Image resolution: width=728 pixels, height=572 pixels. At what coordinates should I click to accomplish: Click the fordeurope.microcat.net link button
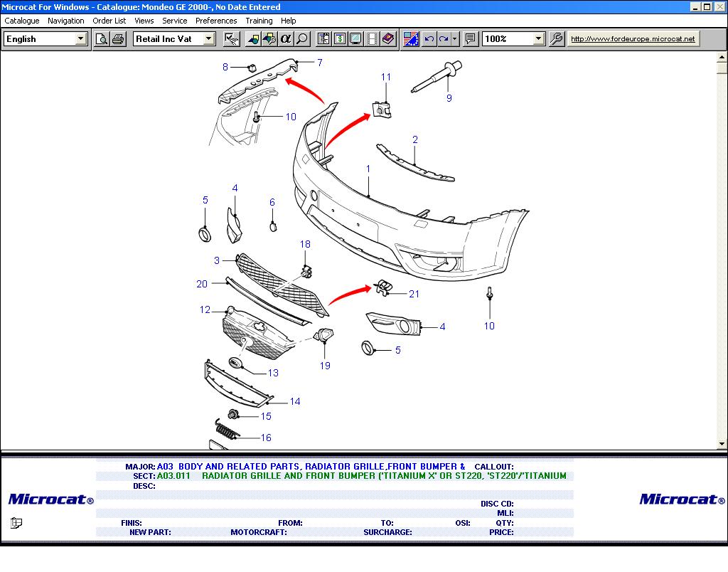633,39
